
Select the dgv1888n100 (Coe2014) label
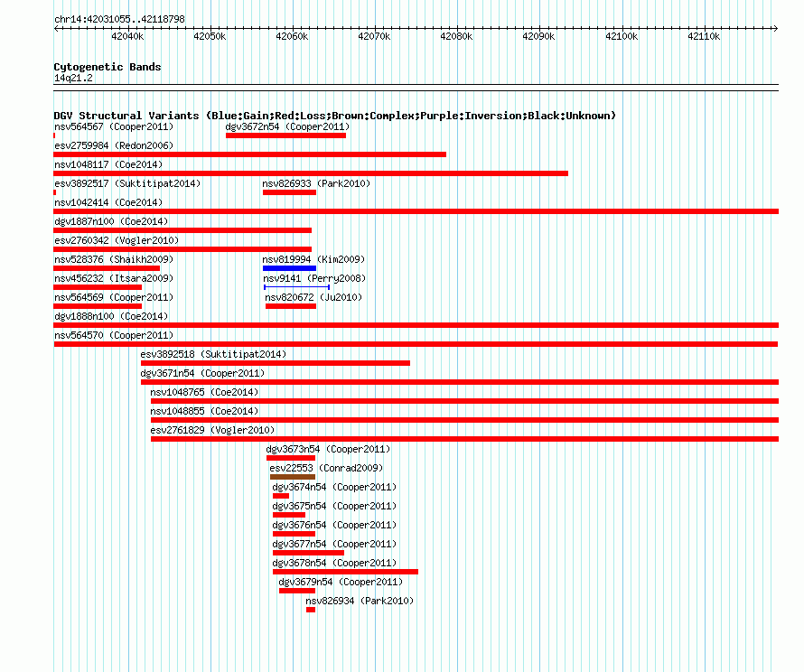tap(111, 316)
